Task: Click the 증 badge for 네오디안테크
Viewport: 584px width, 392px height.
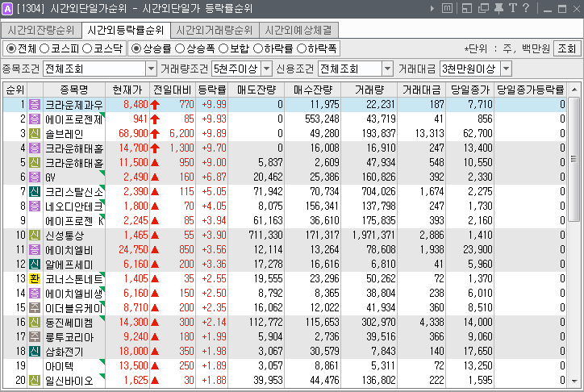Action: pyautogui.click(x=35, y=206)
